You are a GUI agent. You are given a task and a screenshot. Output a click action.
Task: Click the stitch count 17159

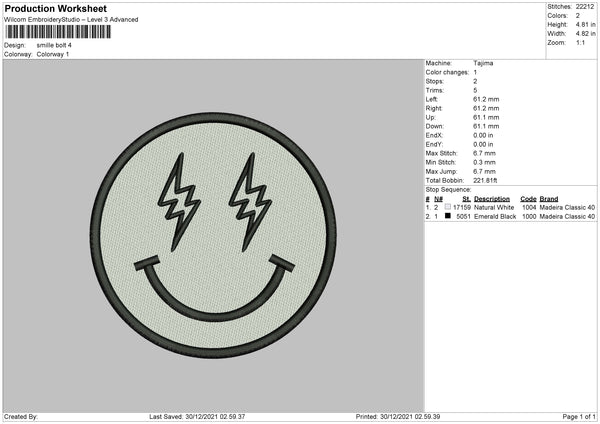pyautogui.click(x=462, y=207)
